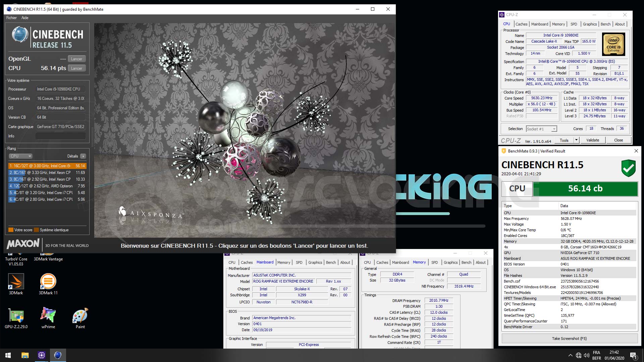
Task: Show hidden system tray icons
Action: point(570,355)
